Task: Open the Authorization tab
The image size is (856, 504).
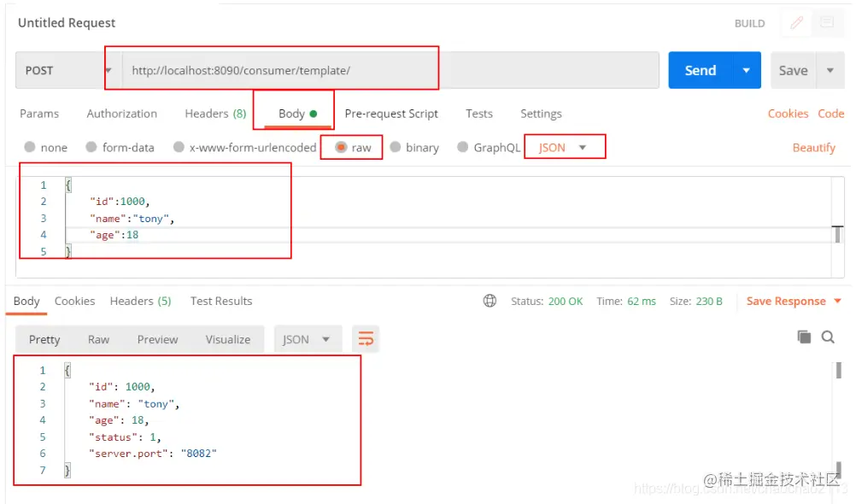Action: (122, 114)
